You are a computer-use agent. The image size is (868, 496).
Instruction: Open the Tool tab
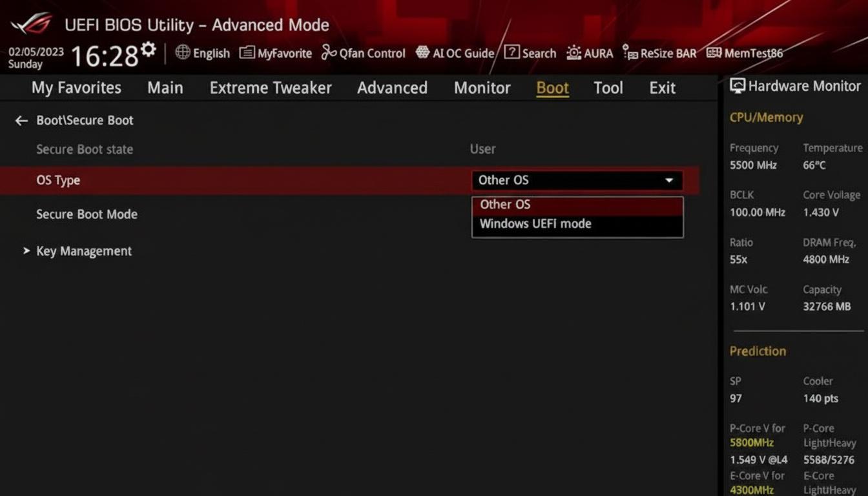608,88
